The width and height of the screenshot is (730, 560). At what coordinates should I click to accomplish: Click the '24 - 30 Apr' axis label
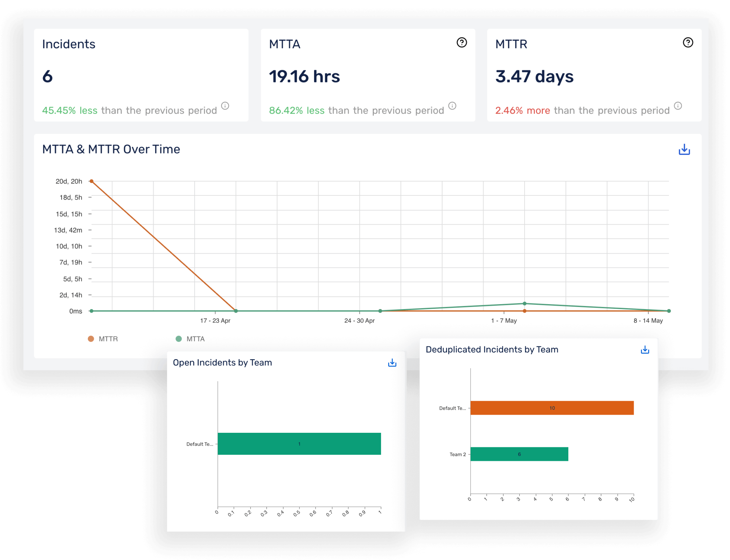pyautogui.click(x=359, y=321)
